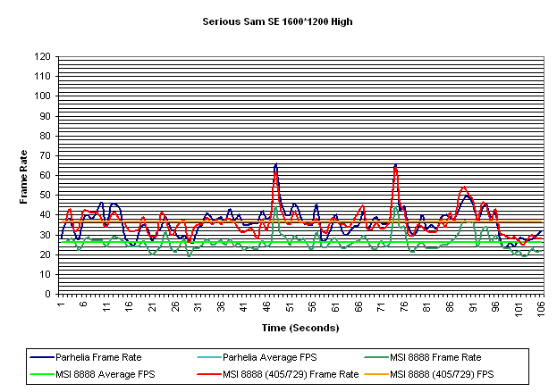Click the 60 label on the y-axis

45,175
